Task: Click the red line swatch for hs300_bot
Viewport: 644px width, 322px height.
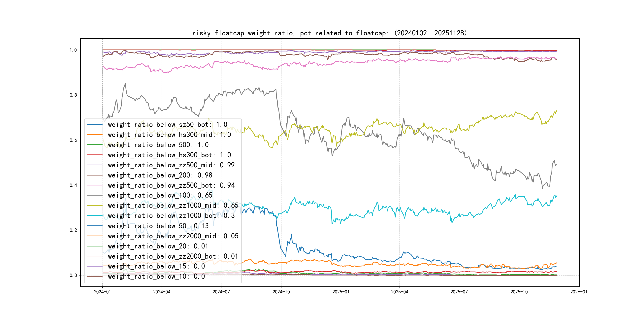Action: [94, 155]
